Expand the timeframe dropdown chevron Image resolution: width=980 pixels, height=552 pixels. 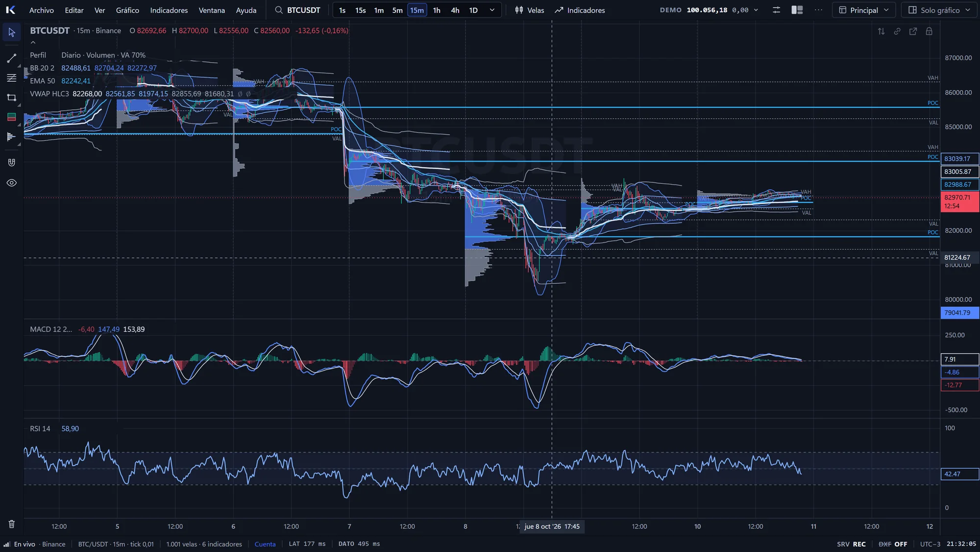(x=492, y=10)
